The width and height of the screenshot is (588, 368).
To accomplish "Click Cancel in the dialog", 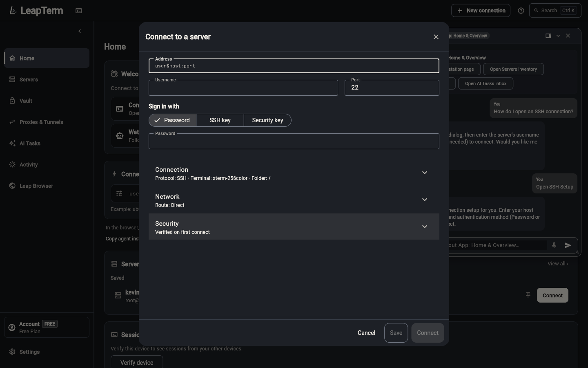I will pos(366,333).
